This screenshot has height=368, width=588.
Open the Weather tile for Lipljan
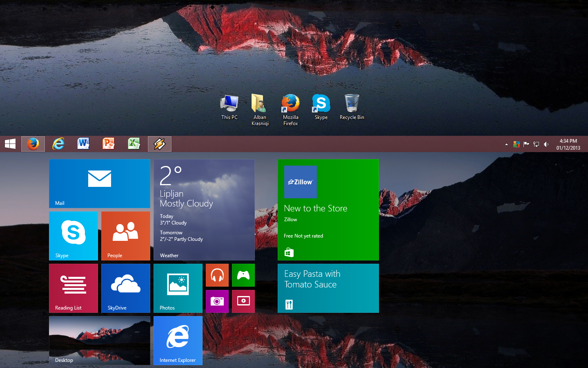[204, 210]
